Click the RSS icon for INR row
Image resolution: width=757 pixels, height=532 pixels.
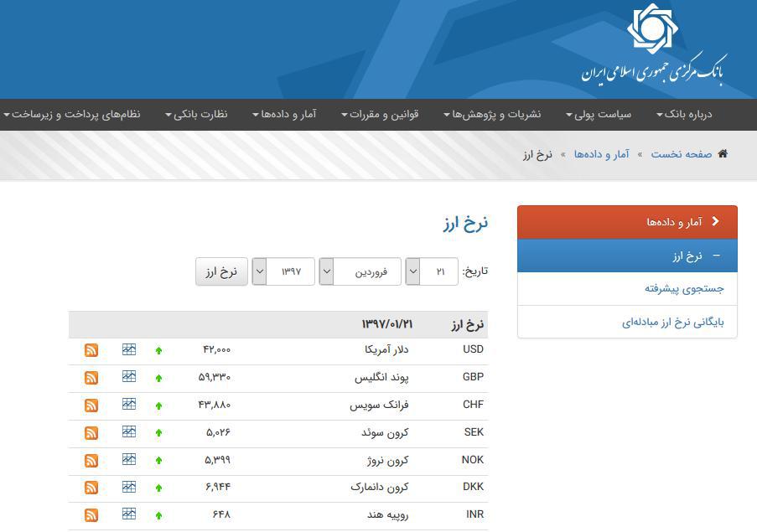tap(91, 515)
